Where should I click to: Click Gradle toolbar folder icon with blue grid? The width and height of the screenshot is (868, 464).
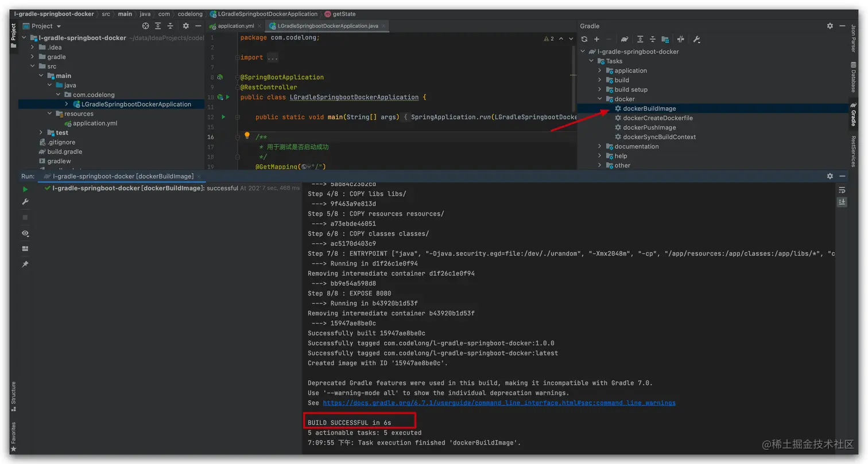tap(665, 40)
